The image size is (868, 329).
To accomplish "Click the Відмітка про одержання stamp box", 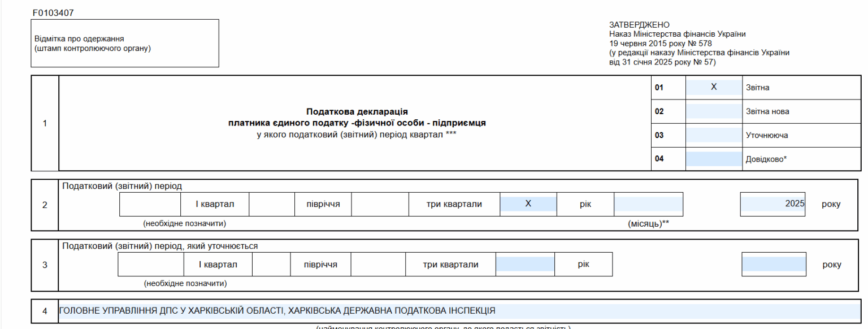I will [x=125, y=44].
